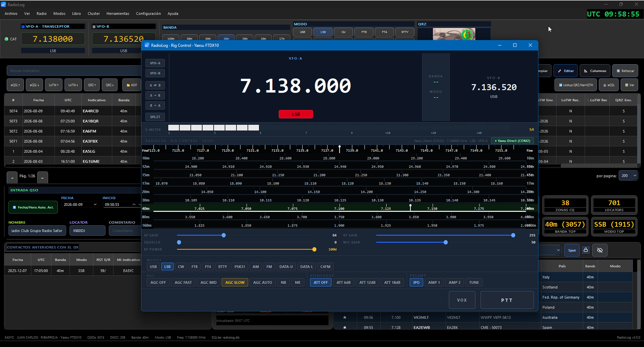This screenshot has height=347, width=644.
Task: Adjust the RF POWER slider handle
Action: pos(314,250)
